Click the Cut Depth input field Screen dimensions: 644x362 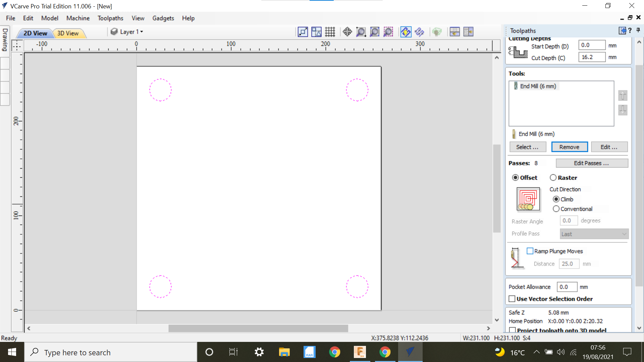tap(592, 57)
